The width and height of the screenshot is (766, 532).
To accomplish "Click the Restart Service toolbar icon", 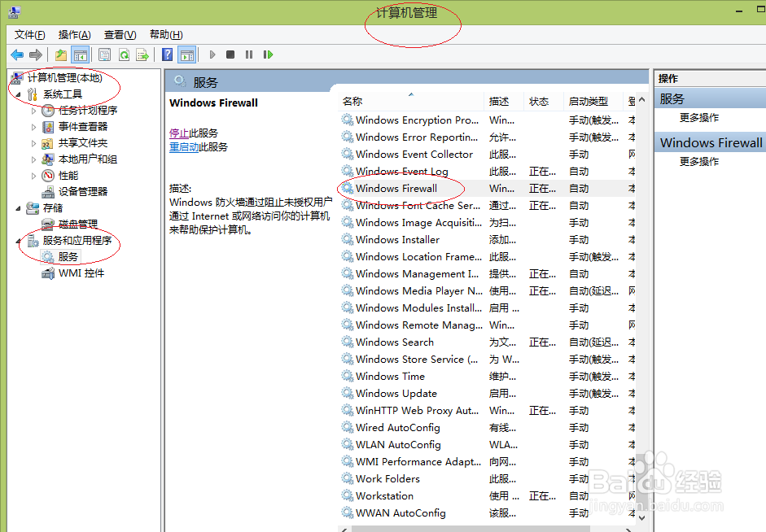I will pyautogui.click(x=268, y=55).
